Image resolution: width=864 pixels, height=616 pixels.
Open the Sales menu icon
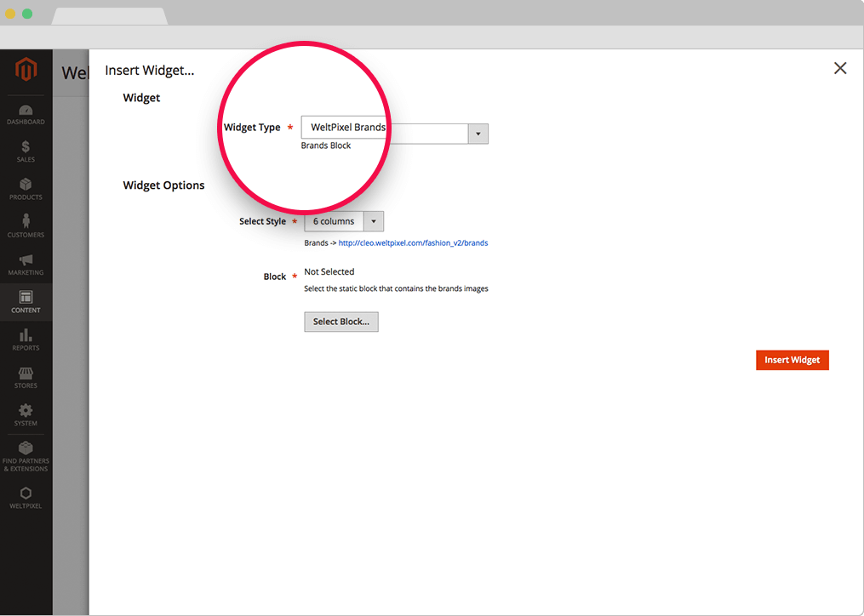coord(26,152)
